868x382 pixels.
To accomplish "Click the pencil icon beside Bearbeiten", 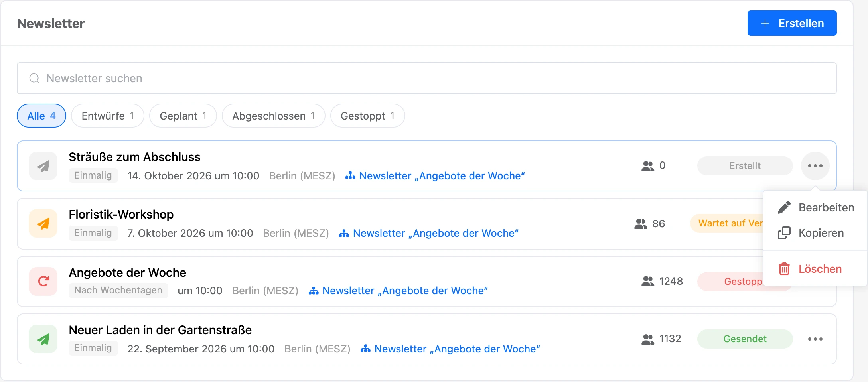I will (784, 207).
